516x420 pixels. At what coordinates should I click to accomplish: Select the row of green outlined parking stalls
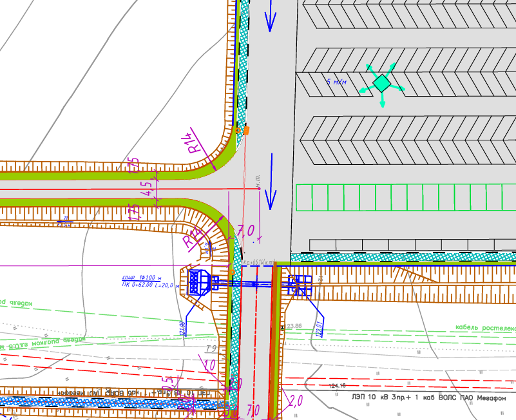click(406, 198)
